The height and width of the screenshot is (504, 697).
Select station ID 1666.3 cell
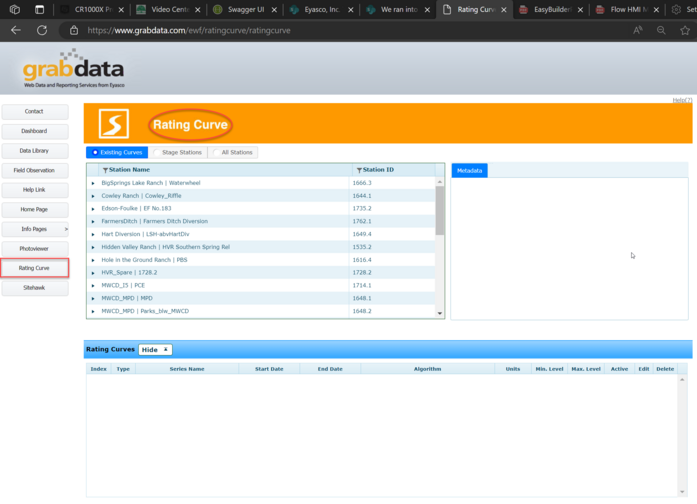(x=392, y=183)
